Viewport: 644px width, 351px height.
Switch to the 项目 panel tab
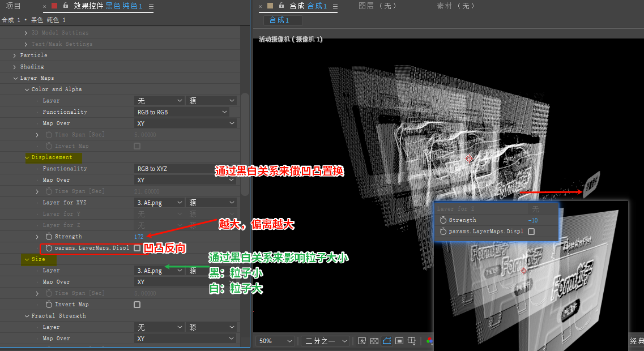(13, 6)
